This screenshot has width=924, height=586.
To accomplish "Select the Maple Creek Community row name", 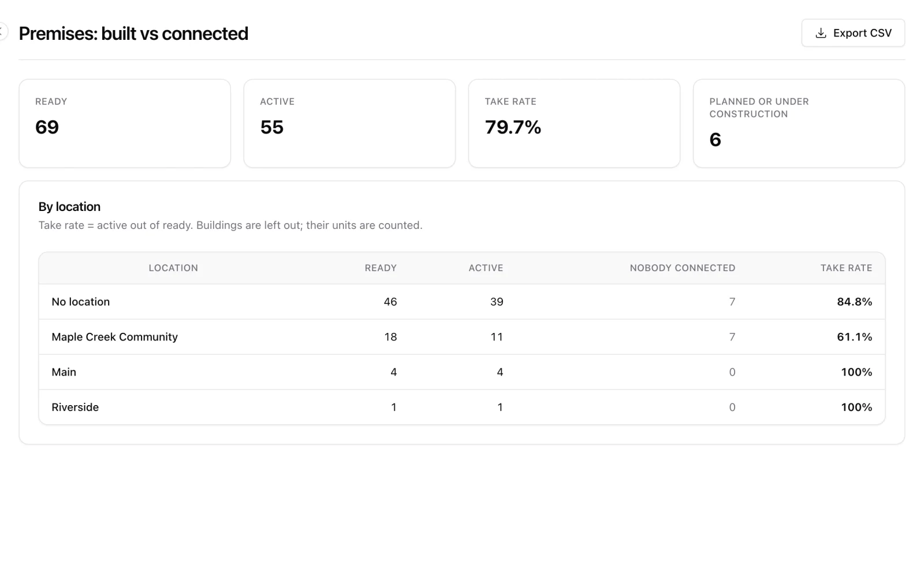I will (x=115, y=337).
